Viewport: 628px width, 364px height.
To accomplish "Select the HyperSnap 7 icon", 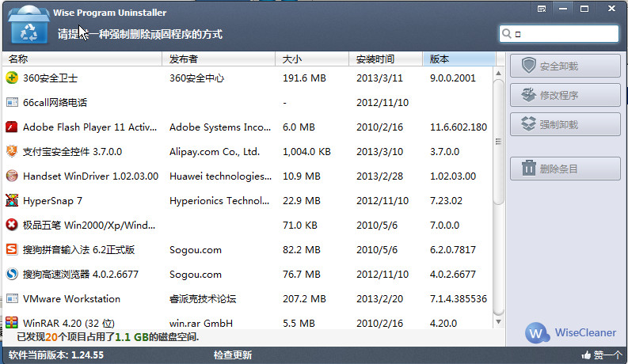I will click(12, 200).
